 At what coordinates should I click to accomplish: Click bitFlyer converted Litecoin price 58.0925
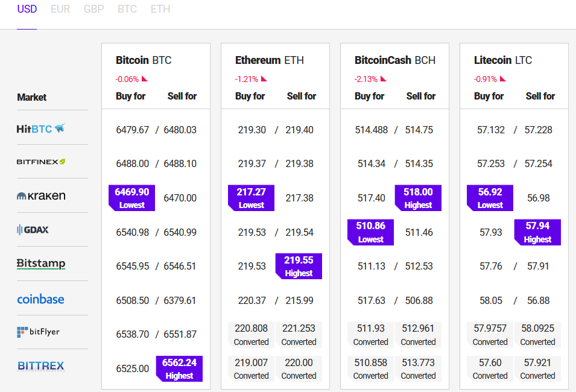click(537, 335)
